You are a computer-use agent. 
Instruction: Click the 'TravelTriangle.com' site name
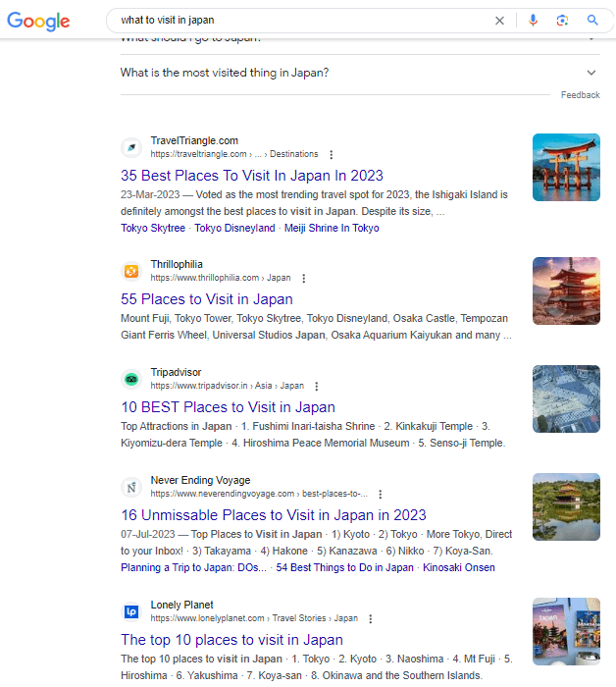[x=194, y=140]
